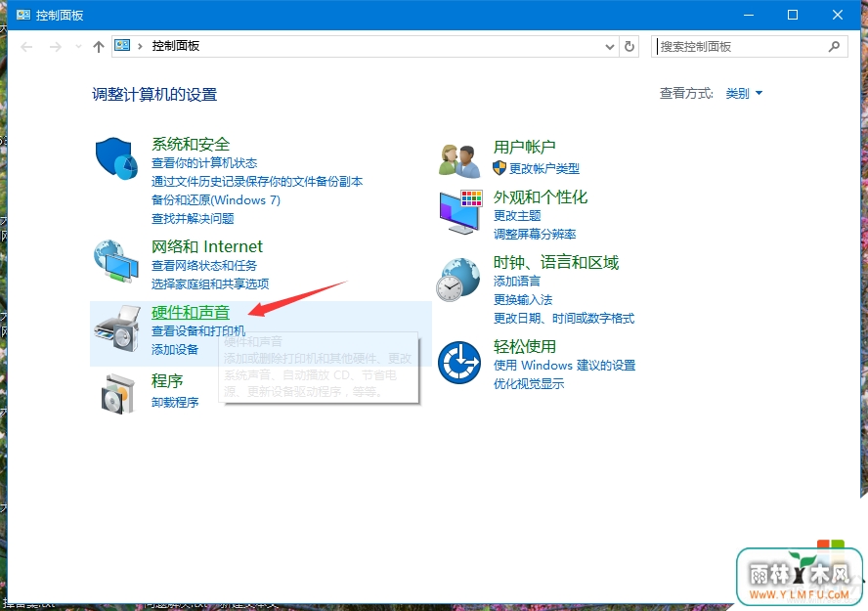Open the 硬件和声音 heading link
Viewport: 868px width, 611px height.
coord(191,312)
